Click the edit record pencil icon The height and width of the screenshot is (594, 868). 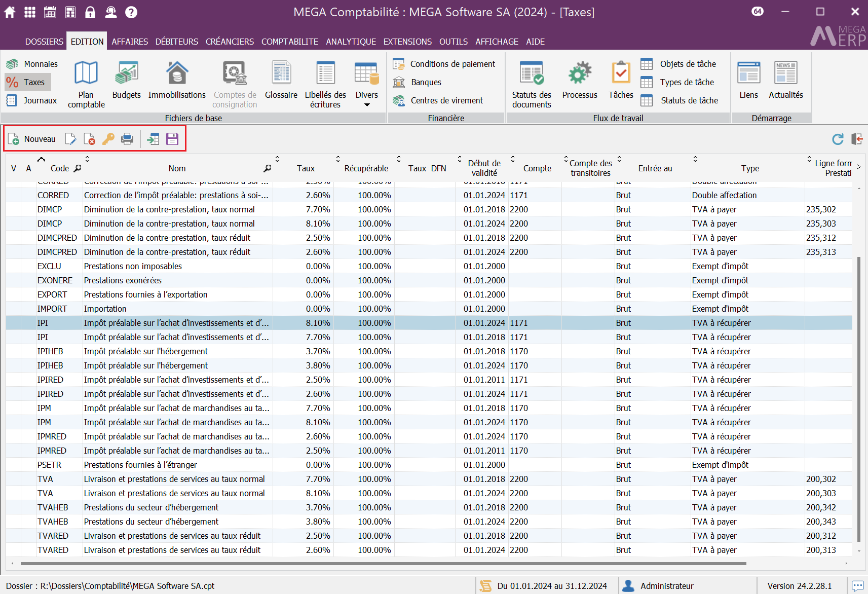coord(70,139)
